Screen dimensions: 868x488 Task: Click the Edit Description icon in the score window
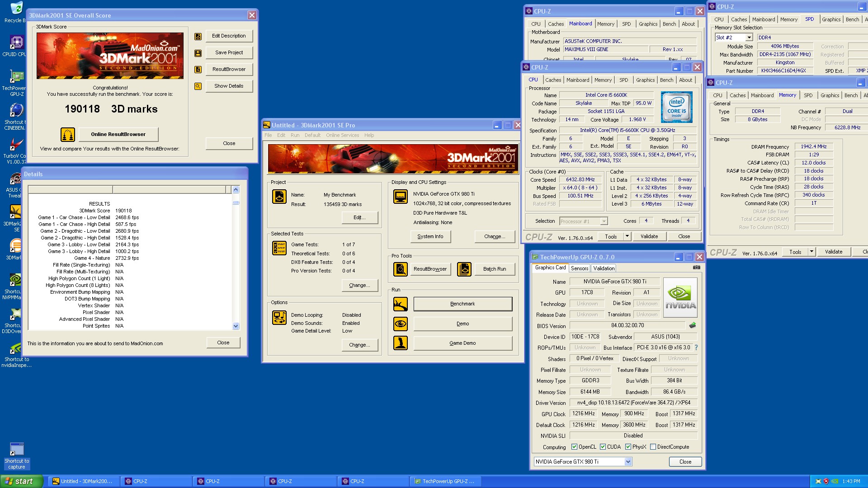click(198, 37)
